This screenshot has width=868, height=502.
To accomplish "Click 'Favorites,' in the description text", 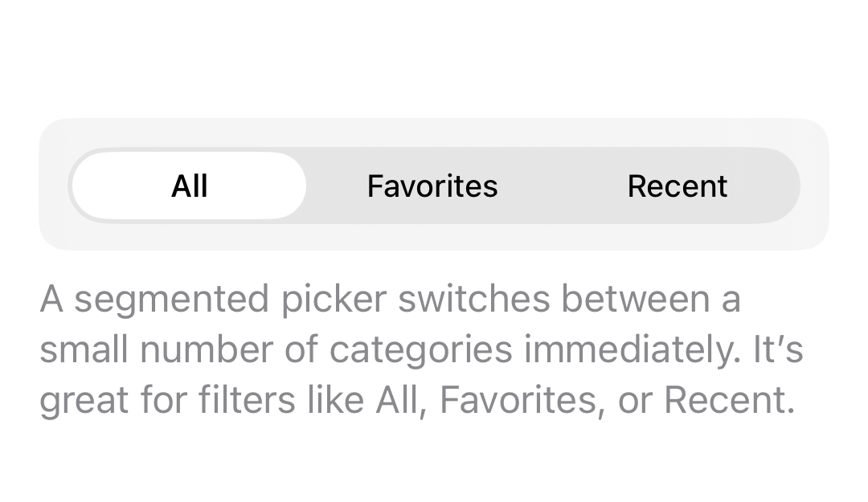I will (x=522, y=400).
